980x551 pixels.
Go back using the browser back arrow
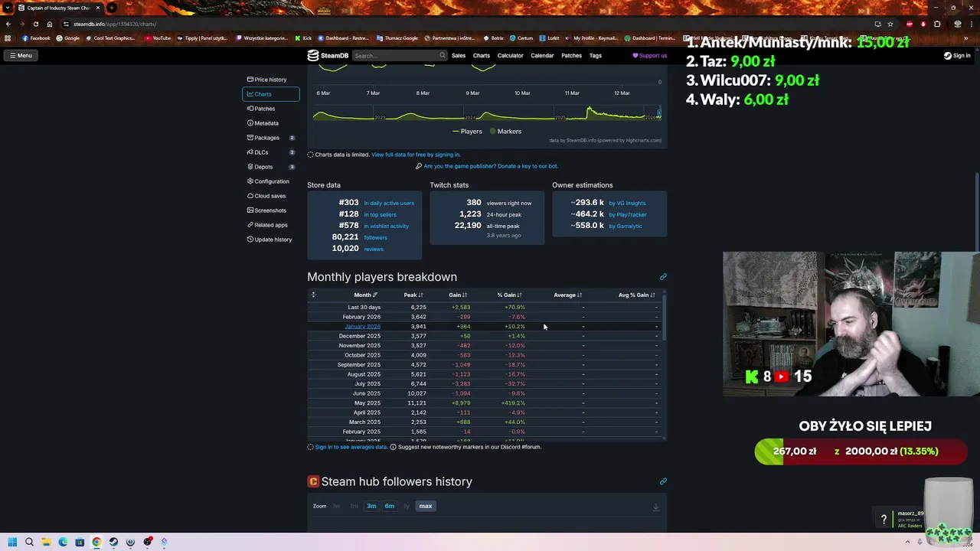point(8,24)
